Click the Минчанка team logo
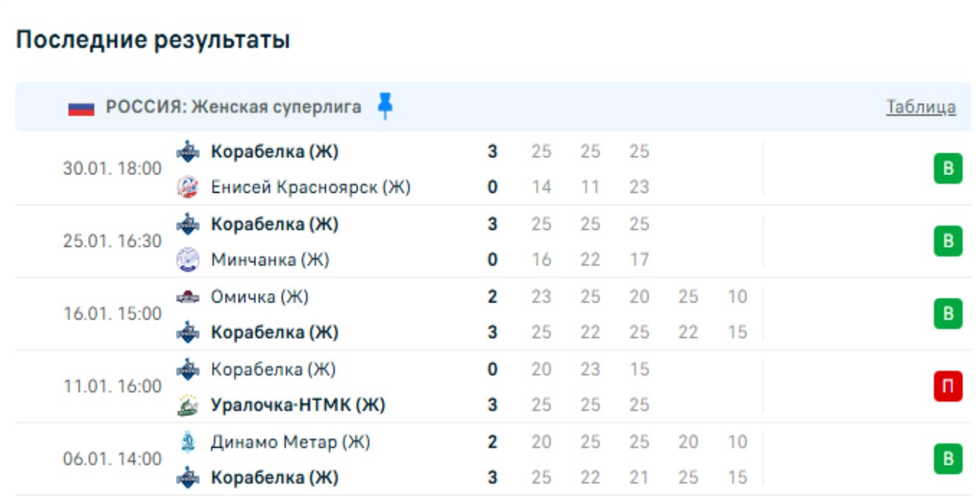Viewport: 980px width, 496px height. pos(188,260)
